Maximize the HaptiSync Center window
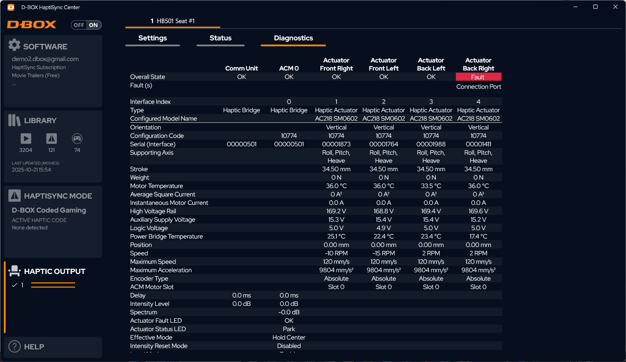 point(595,7)
